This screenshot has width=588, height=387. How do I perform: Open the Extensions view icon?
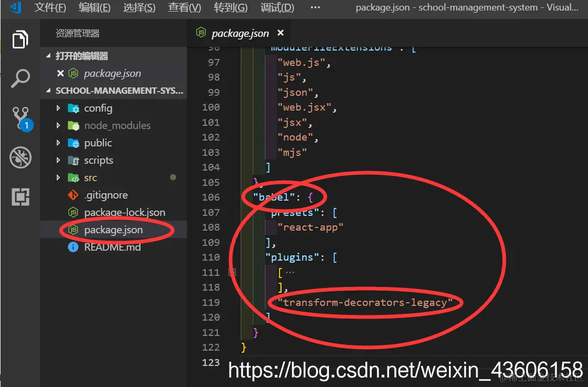pyautogui.click(x=20, y=197)
